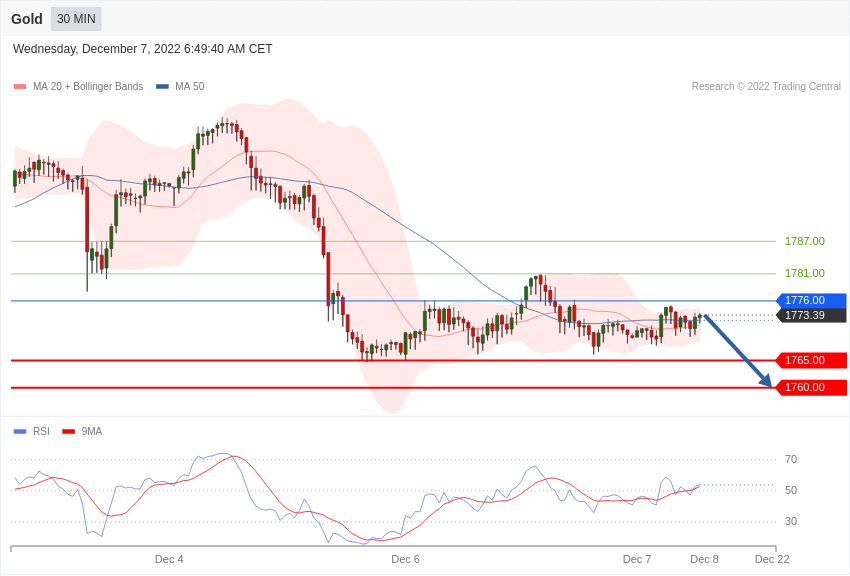Click the RSI legend label
The height and width of the screenshot is (576, 850).
point(41,431)
